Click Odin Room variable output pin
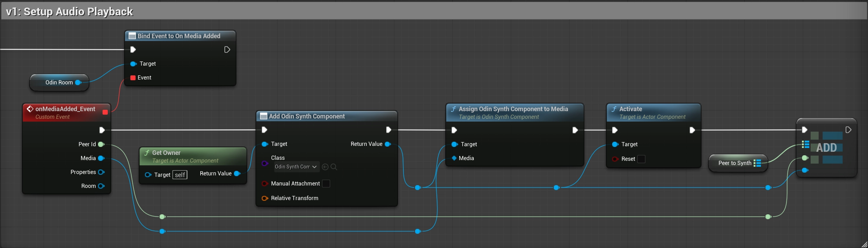This screenshot has width=868, height=248. [78, 83]
